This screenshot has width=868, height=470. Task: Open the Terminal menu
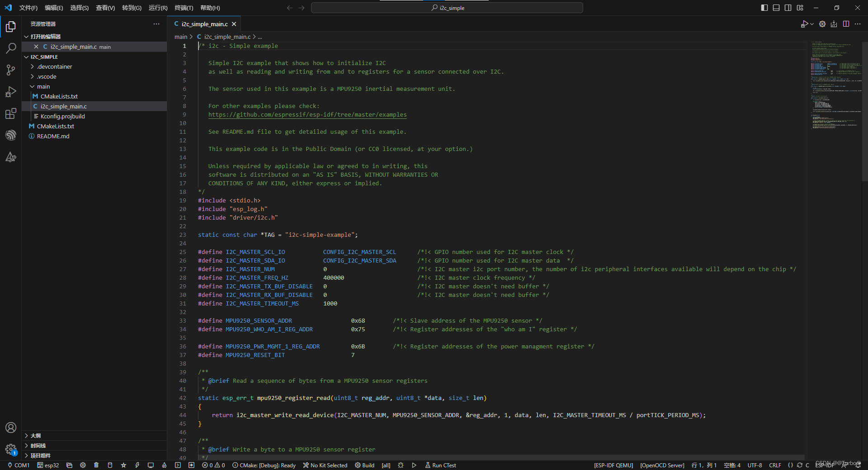(x=184, y=8)
